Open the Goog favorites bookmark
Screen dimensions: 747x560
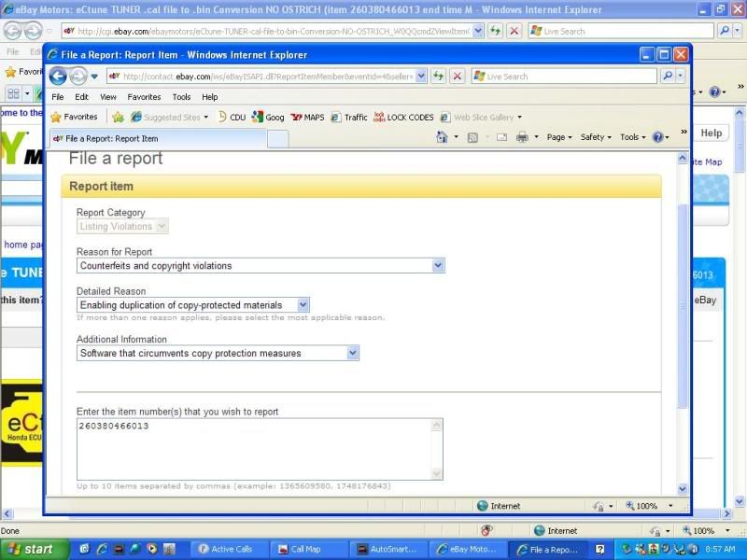[268, 118]
